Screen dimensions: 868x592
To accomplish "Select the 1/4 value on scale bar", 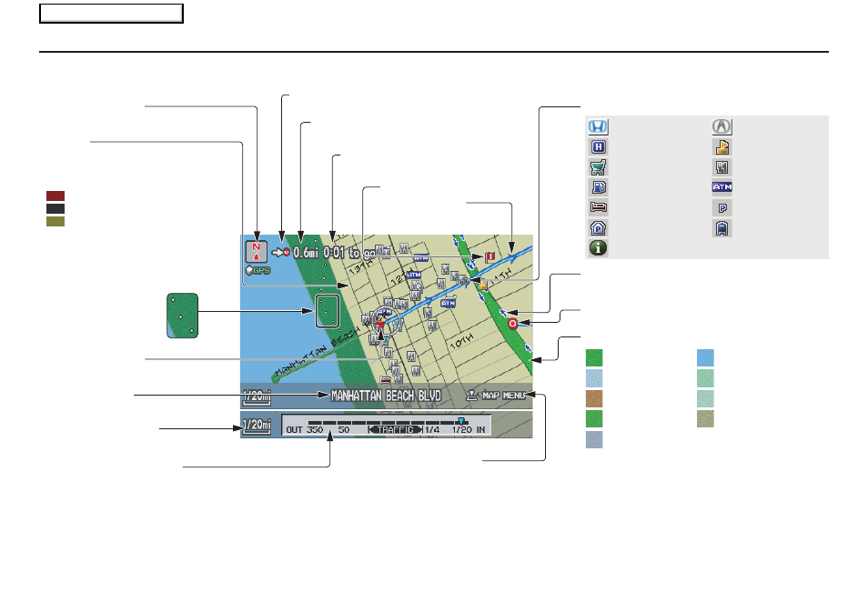I will pos(432,430).
